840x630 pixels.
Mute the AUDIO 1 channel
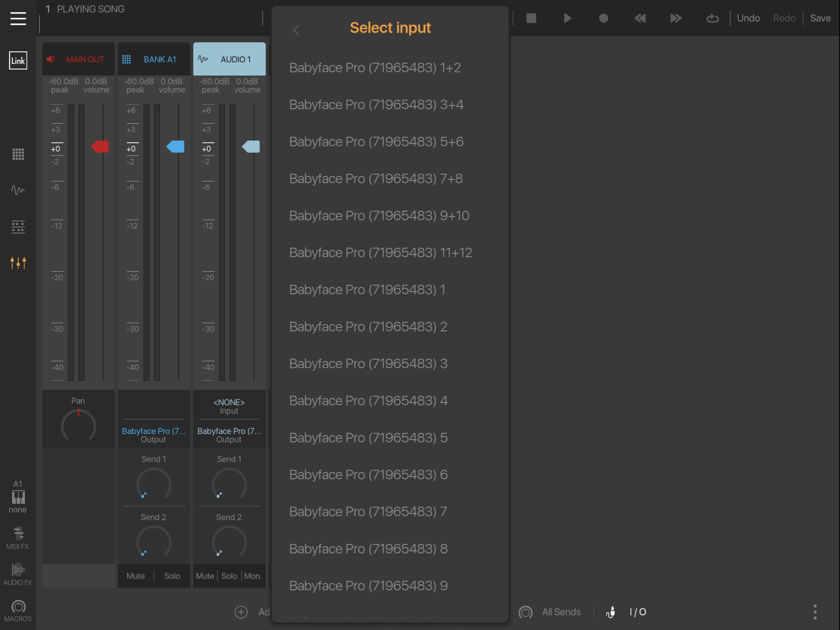[x=205, y=576]
